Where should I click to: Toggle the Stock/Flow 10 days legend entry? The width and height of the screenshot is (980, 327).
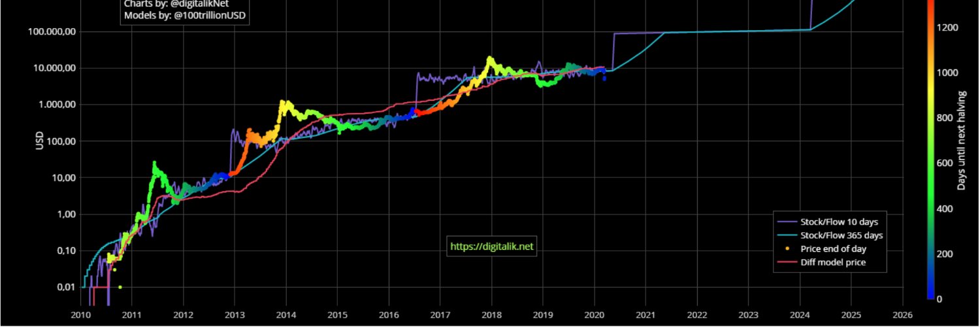pyautogui.click(x=830, y=222)
